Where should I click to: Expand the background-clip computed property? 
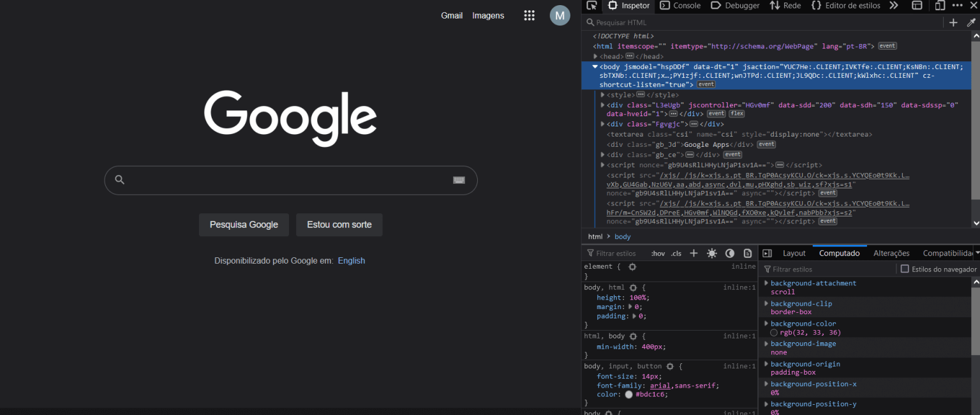tap(766, 303)
